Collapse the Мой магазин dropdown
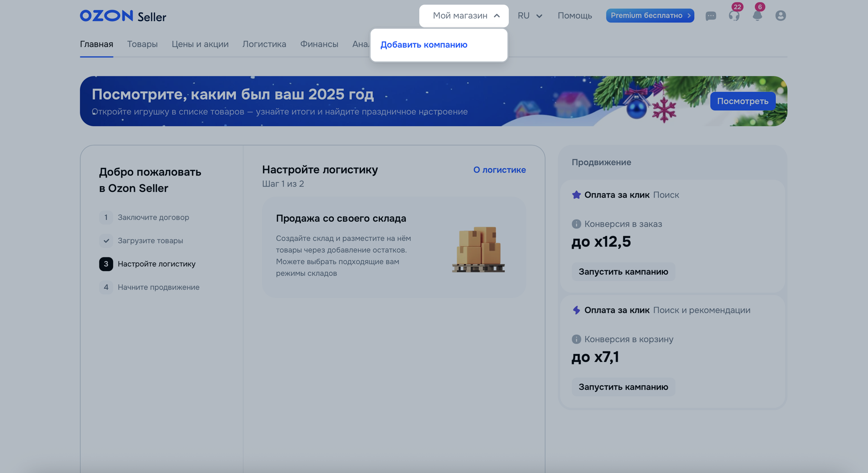The image size is (868, 473). pyautogui.click(x=464, y=16)
